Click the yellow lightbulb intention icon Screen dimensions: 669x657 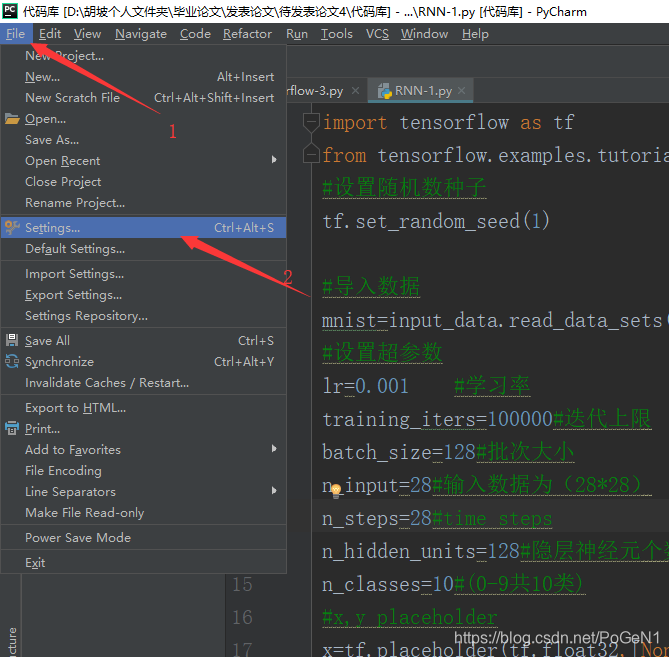[x=336, y=490]
